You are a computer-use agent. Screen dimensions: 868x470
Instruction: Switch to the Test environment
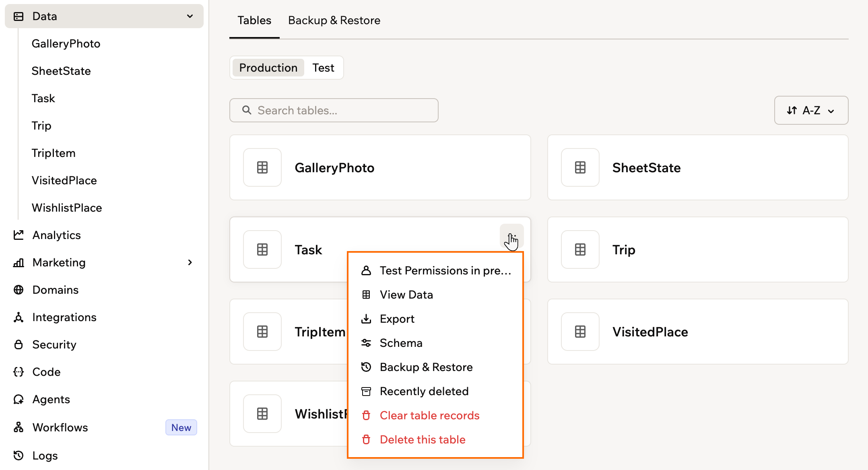[x=324, y=68]
